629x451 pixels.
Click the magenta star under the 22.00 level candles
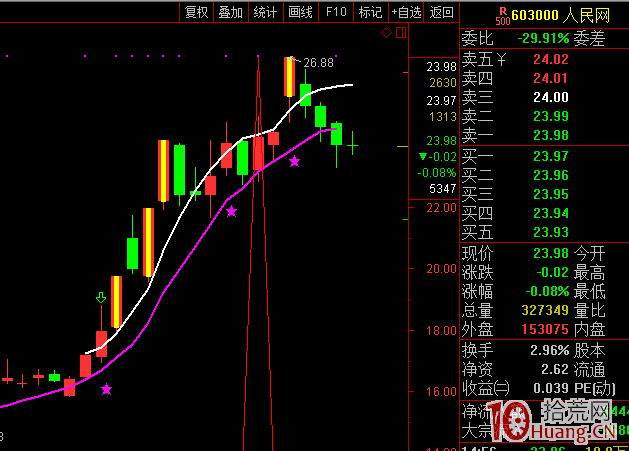coord(231,211)
